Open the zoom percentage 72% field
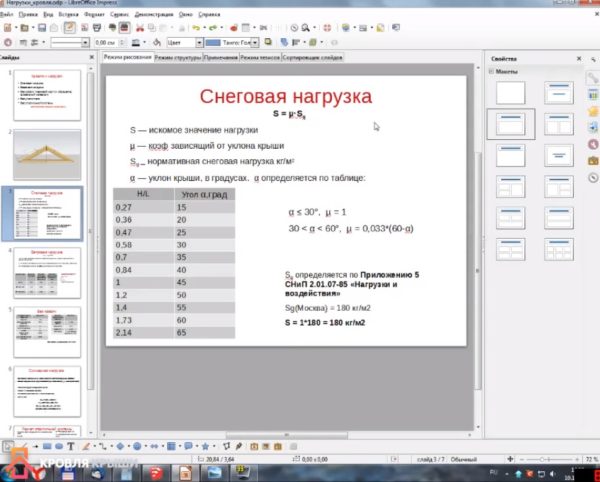Viewport: 600px width, 482px height. [591, 459]
